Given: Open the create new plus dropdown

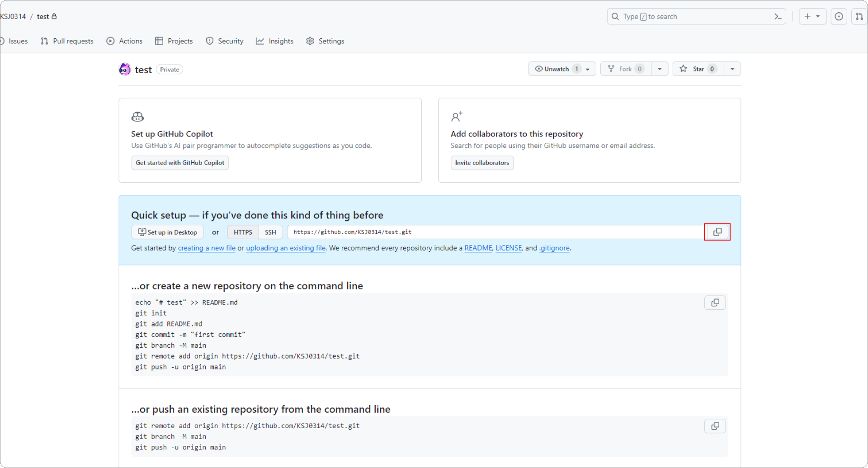Looking at the screenshot, I should click(x=812, y=17).
